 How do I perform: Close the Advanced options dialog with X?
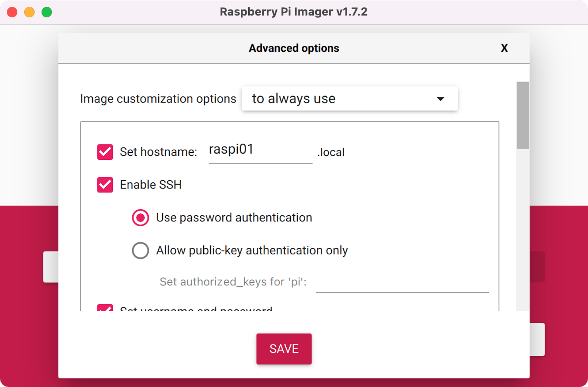pyautogui.click(x=504, y=48)
